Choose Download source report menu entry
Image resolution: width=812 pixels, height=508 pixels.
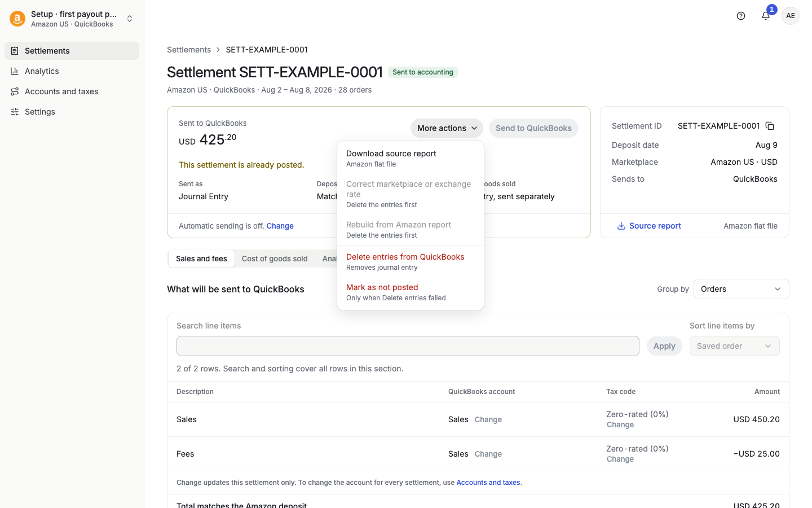tap(411, 159)
